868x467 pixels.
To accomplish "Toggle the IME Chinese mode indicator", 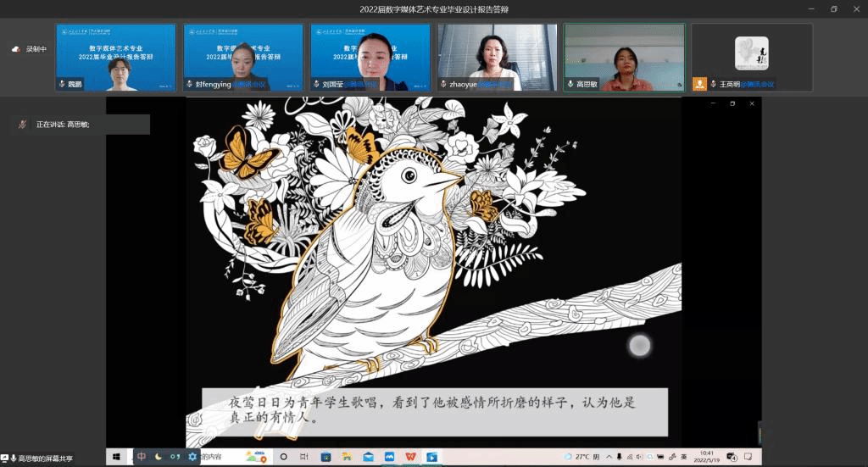I will [142, 457].
